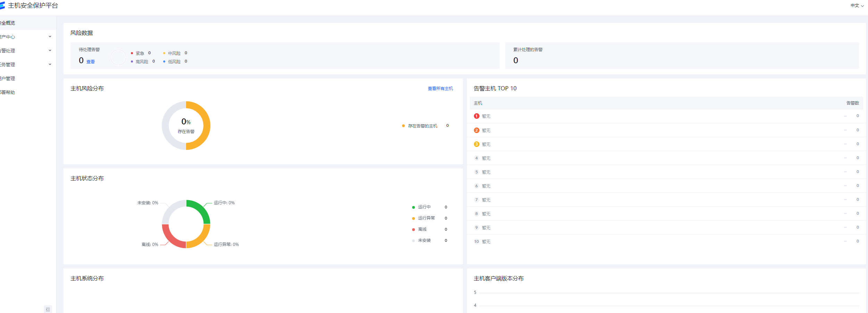
Task: Toggle the 存在告警的主机 legend entry
Action: pyautogui.click(x=422, y=126)
